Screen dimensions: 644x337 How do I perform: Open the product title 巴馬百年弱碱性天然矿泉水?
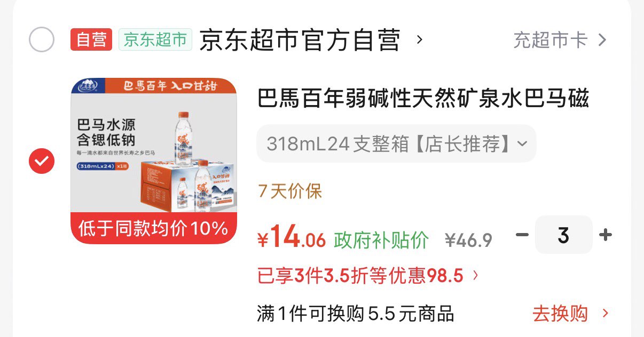tap(423, 99)
